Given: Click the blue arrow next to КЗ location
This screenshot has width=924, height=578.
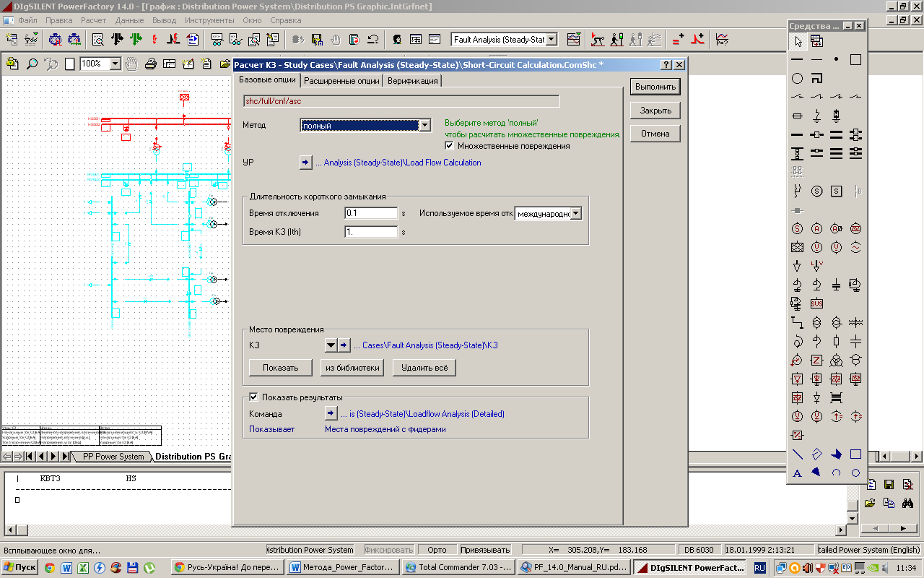Looking at the screenshot, I should 344,345.
